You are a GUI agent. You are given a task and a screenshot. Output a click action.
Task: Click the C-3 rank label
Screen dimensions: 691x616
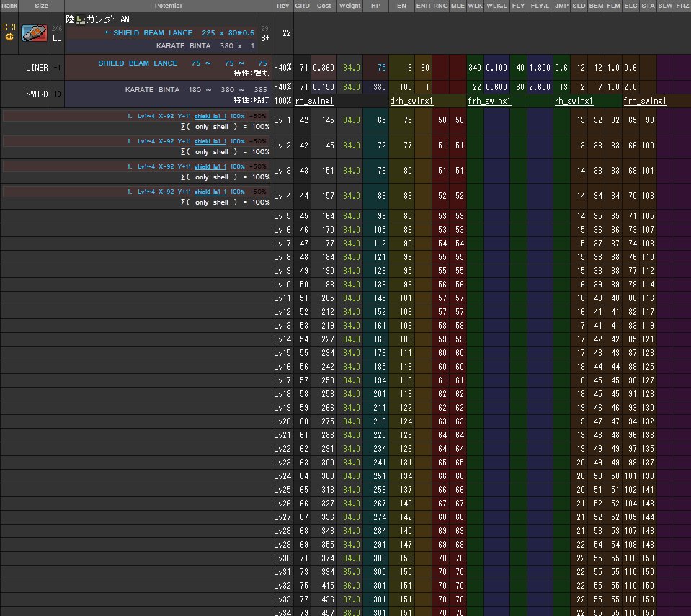9,27
